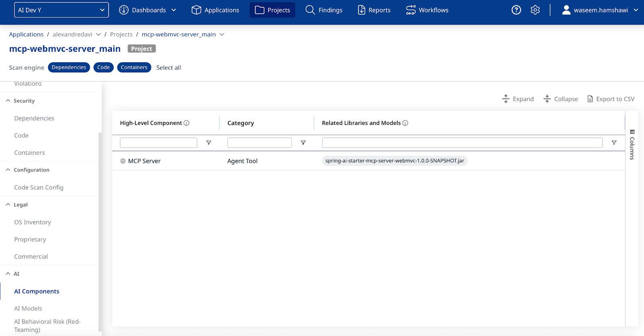Toggle the Containers scan engine chip

pyautogui.click(x=134, y=68)
